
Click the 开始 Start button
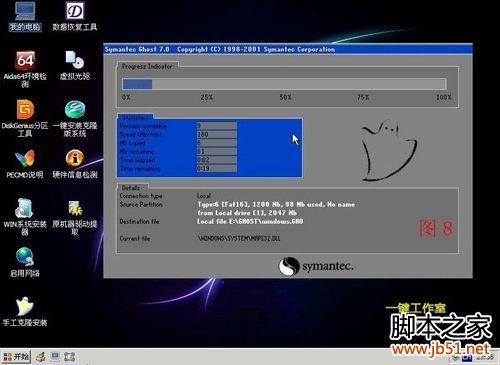16,357
